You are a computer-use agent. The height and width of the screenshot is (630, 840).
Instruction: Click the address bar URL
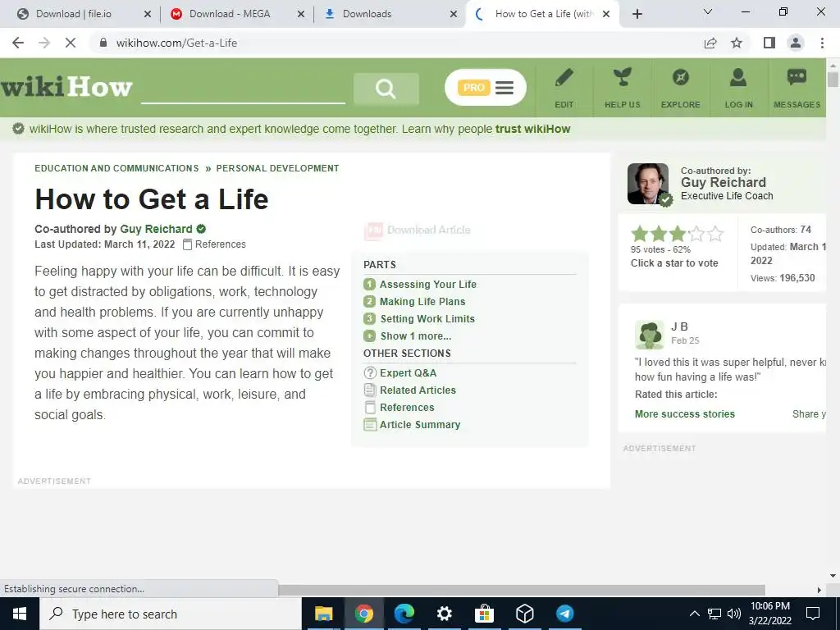176,43
